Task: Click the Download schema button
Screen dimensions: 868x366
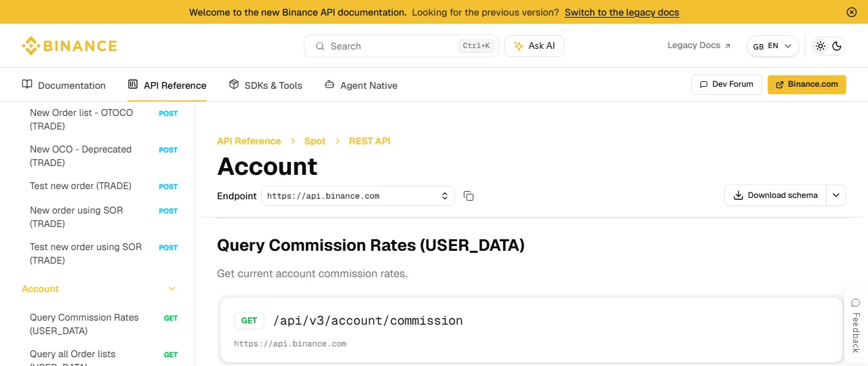Action: [x=775, y=195]
